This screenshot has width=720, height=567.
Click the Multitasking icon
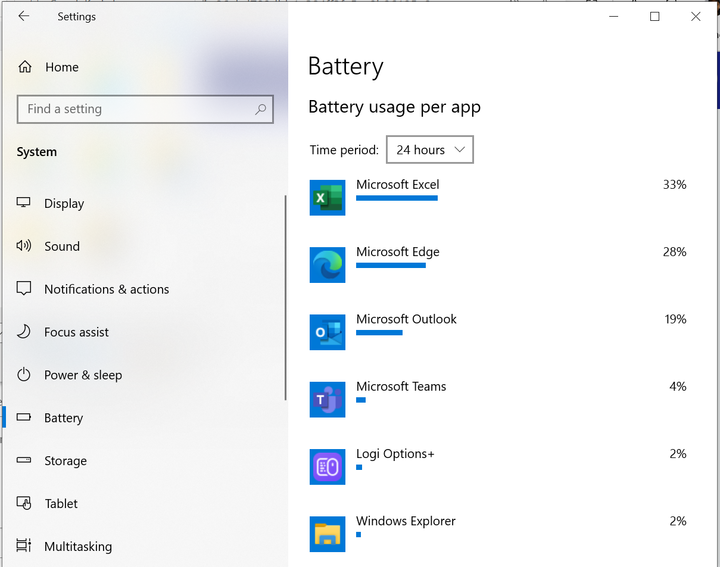[x=23, y=545]
